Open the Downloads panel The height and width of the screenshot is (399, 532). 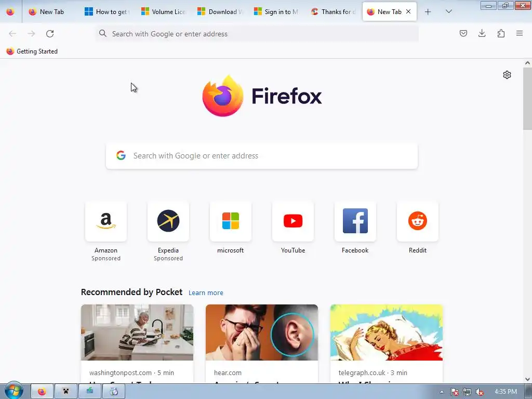[482, 33]
